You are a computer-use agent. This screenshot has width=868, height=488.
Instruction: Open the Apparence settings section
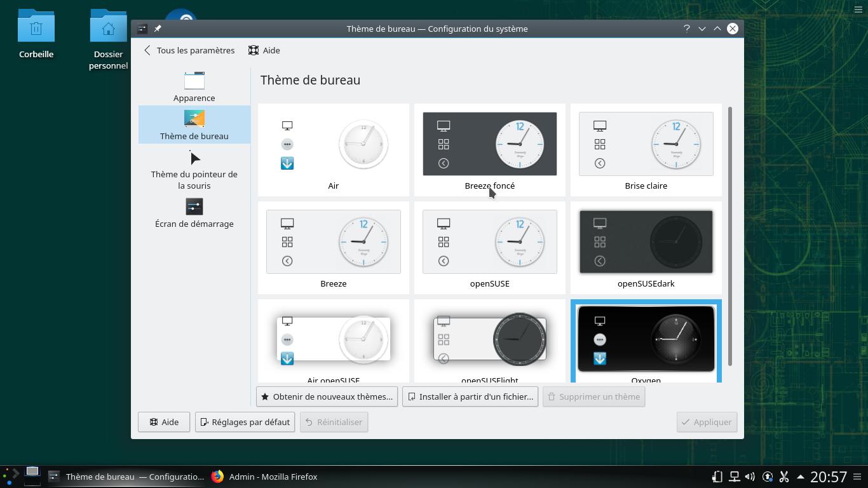pos(194,86)
